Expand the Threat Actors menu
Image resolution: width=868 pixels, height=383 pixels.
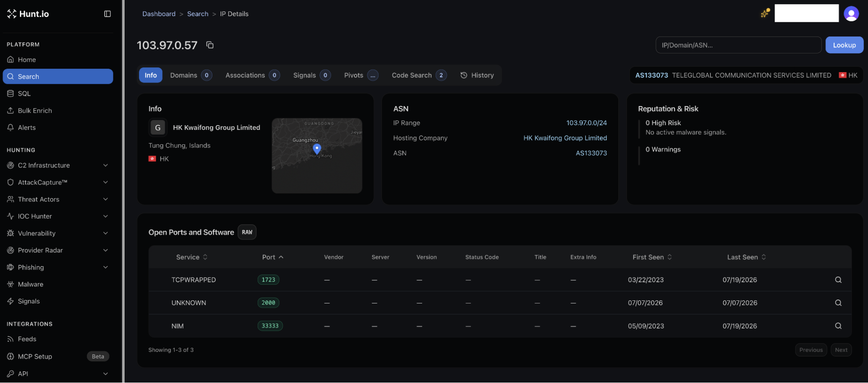coord(58,199)
